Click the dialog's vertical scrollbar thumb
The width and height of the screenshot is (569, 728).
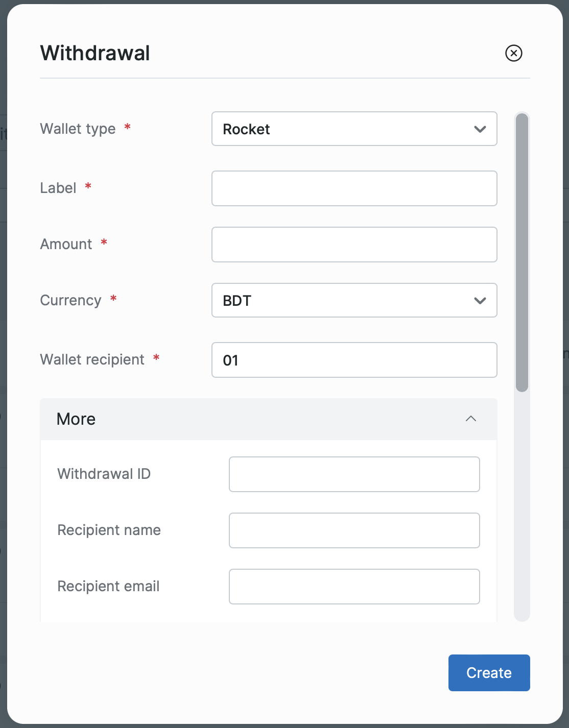click(521, 253)
